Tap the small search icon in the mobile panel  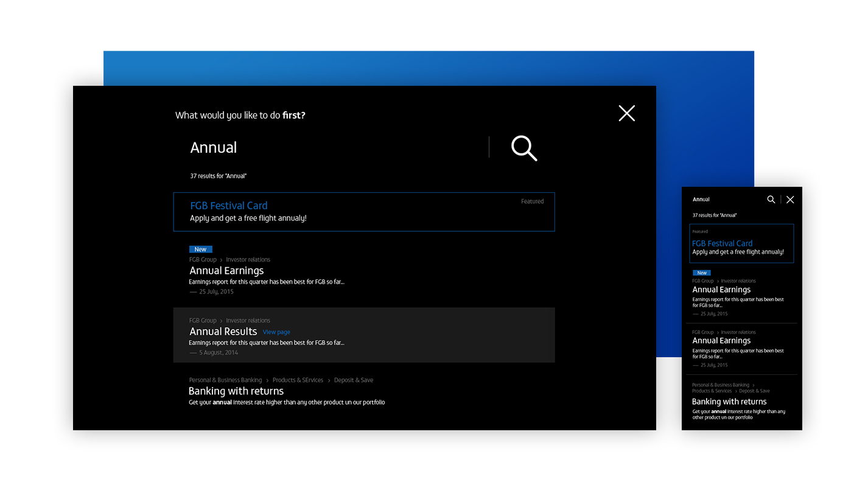pyautogui.click(x=771, y=200)
